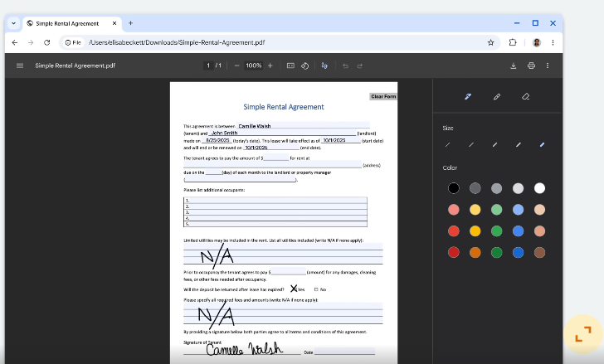Select the highlighter tool
The height and width of the screenshot is (364, 604).
click(x=497, y=96)
